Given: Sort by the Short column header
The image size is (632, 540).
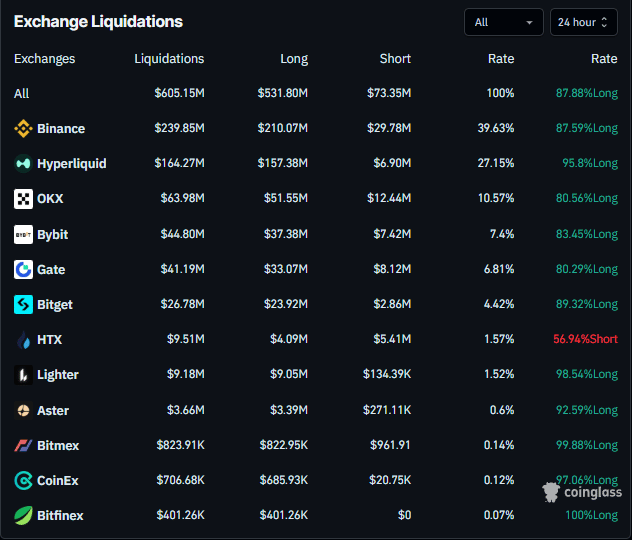Looking at the screenshot, I should pyautogui.click(x=395, y=59).
